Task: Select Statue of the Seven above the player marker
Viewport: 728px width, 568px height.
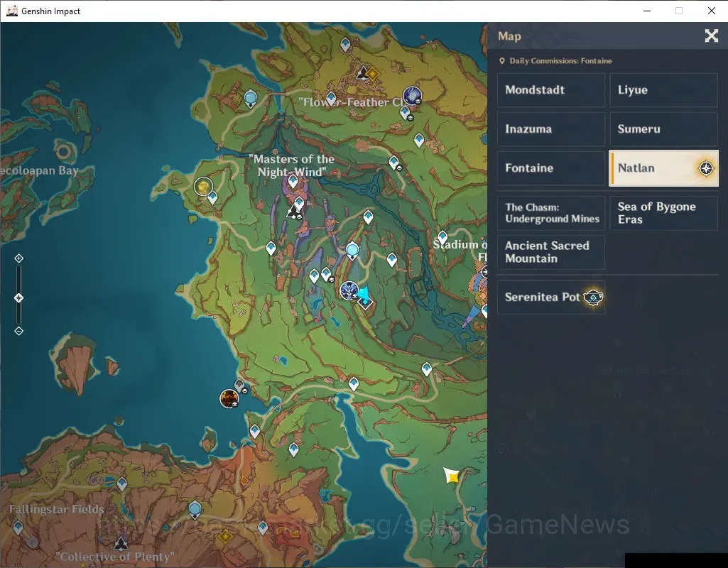Action: point(352,251)
